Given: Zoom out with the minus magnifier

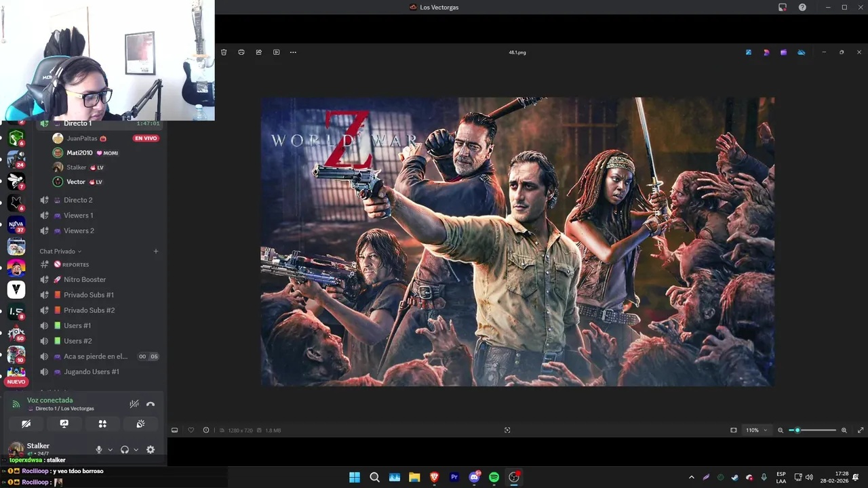Looking at the screenshot, I should click(781, 430).
